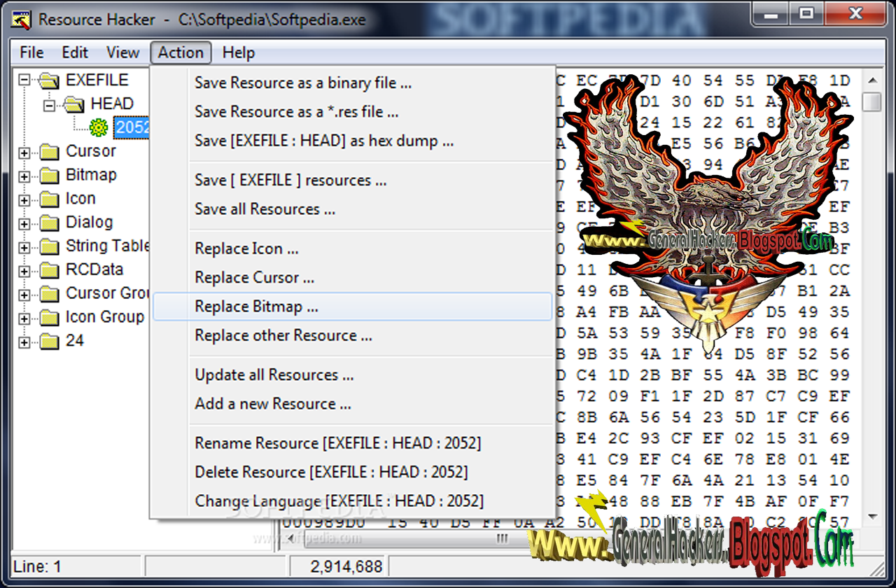Expand the Dialog folder node
The height and width of the screenshot is (588, 896).
coord(24,224)
